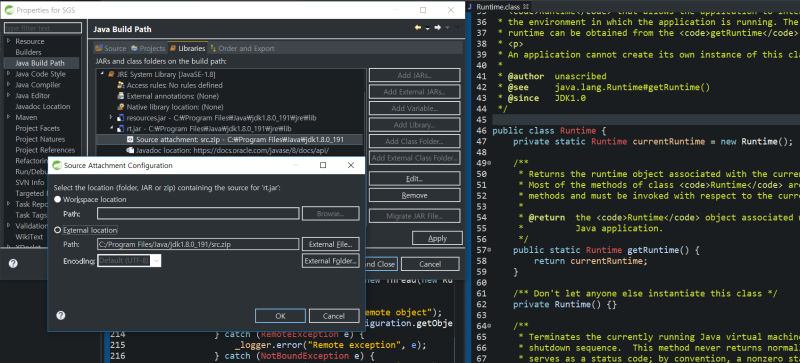The image size is (800, 363).
Task: Click the Remove button
Action: 414,195
